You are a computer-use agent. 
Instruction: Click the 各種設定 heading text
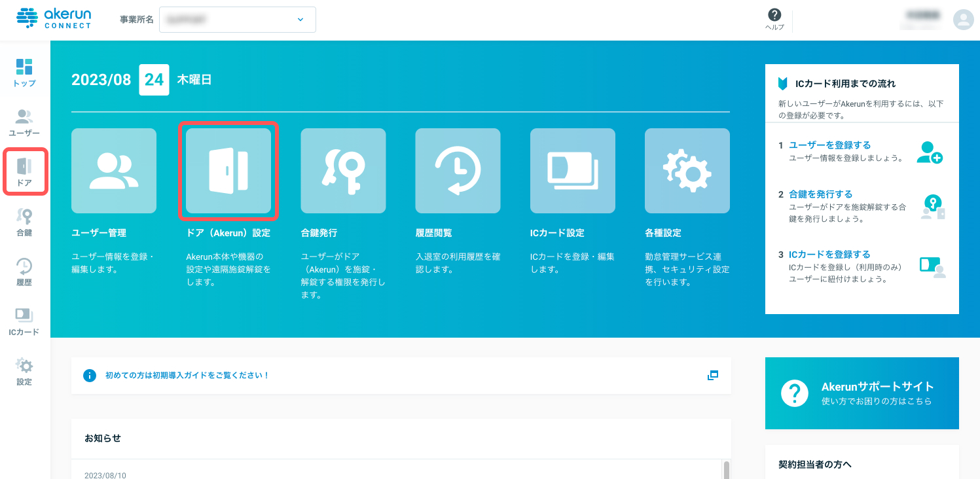[x=663, y=233]
